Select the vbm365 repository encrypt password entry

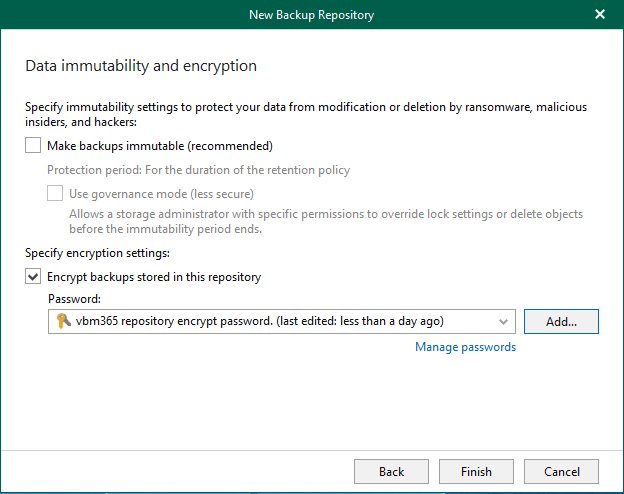pos(260,321)
